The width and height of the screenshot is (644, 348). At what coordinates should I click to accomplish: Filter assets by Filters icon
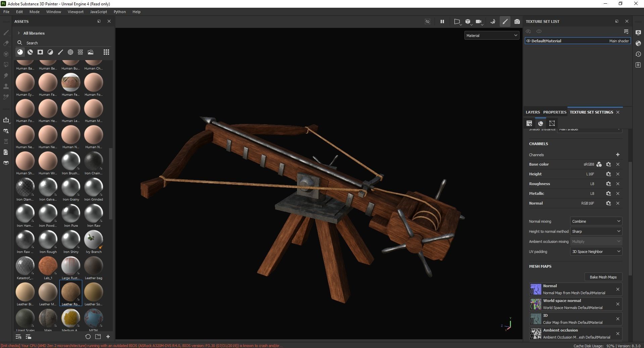50,52
